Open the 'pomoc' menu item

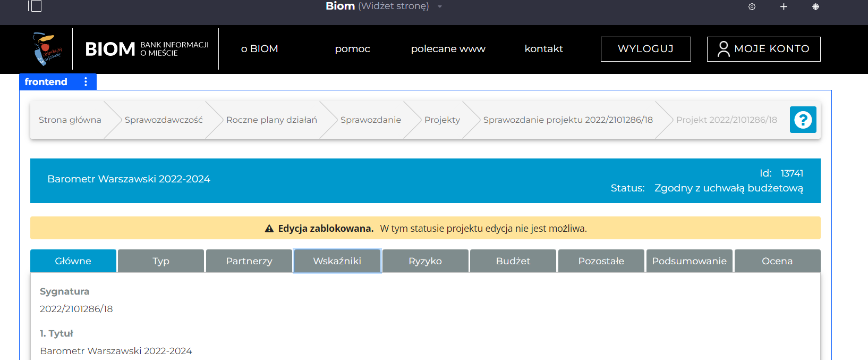pos(352,49)
